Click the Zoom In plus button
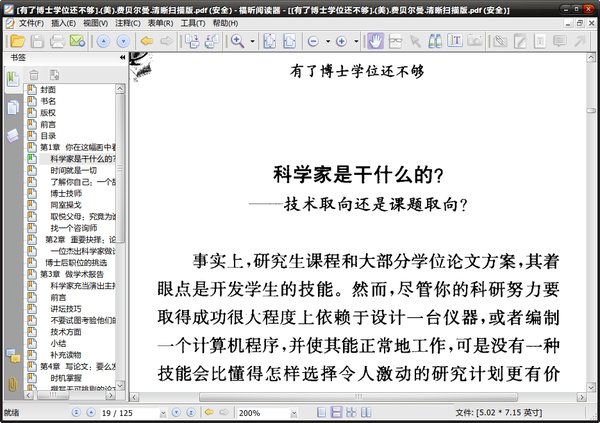The height and width of the screenshot is (423, 600). [341, 41]
